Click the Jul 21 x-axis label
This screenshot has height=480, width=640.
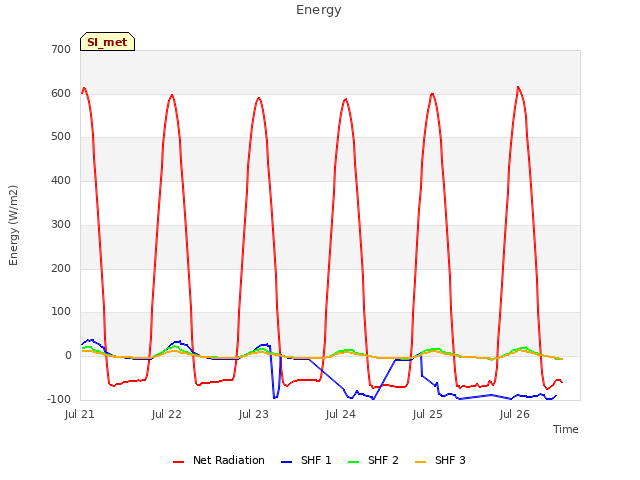click(x=80, y=414)
